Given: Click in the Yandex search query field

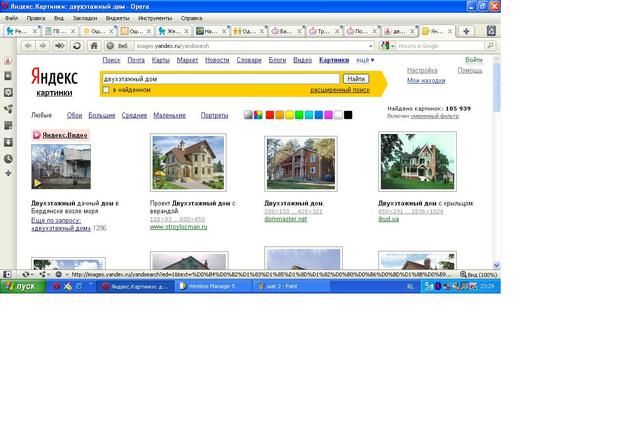Looking at the screenshot, I should coord(220,79).
